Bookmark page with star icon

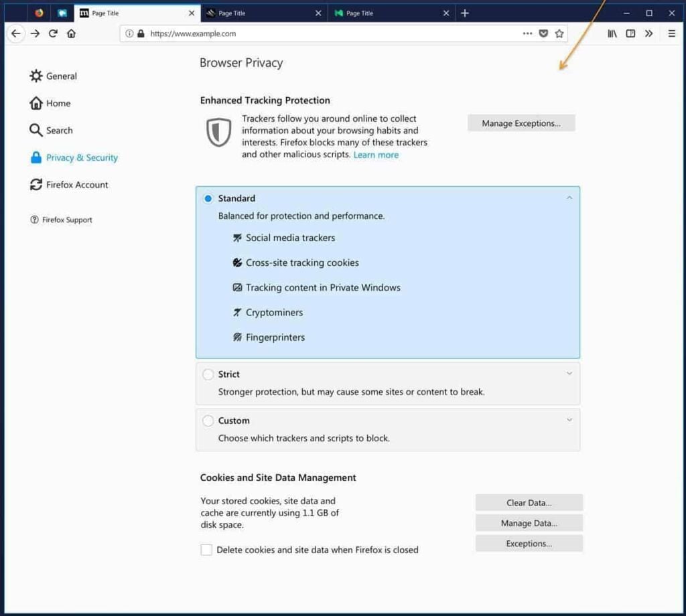coord(559,33)
